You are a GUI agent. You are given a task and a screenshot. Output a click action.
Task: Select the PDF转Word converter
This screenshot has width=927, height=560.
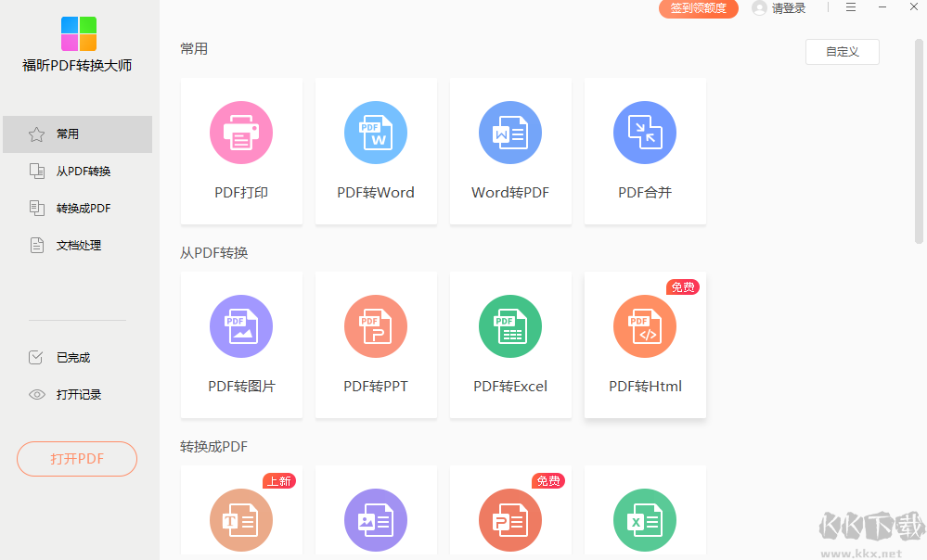click(x=376, y=151)
